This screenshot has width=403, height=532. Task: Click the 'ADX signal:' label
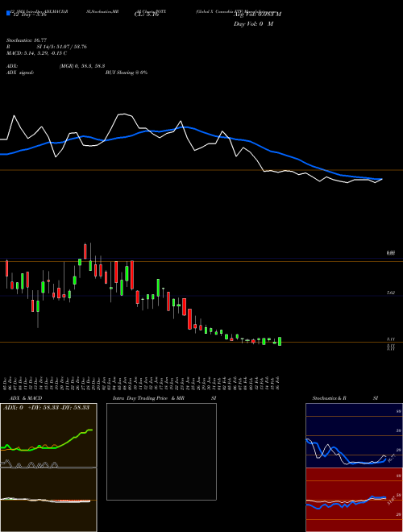tap(20, 73)
